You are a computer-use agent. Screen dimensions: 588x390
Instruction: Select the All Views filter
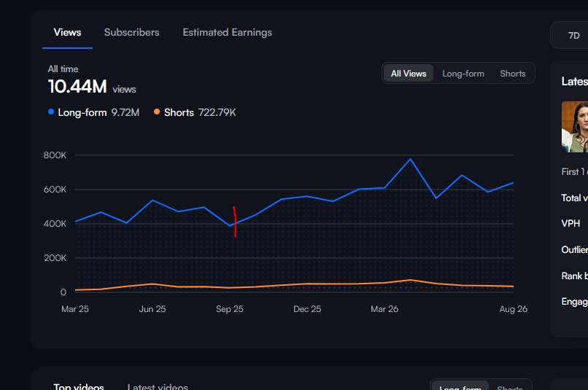(x=409, y=74)
